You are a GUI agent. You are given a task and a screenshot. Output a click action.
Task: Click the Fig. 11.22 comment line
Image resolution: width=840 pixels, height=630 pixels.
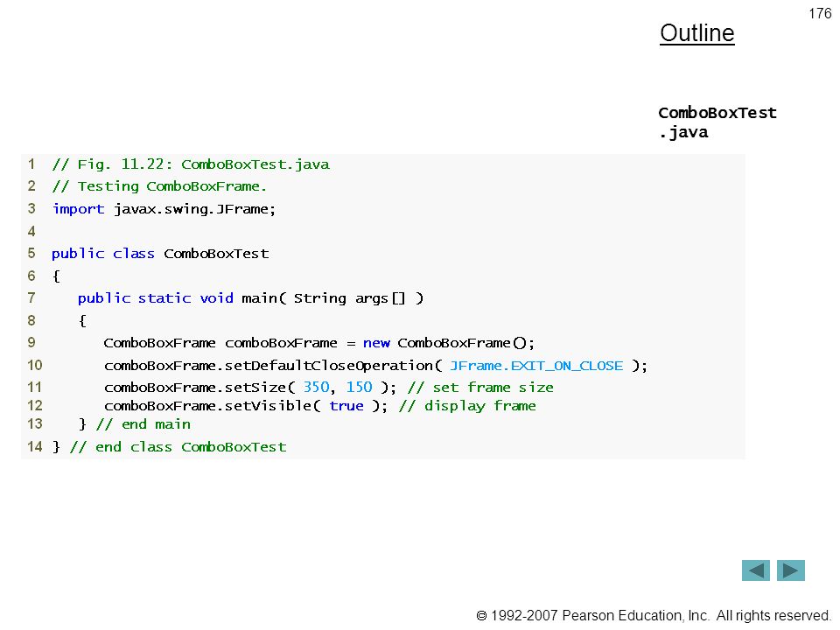[191, 164]
